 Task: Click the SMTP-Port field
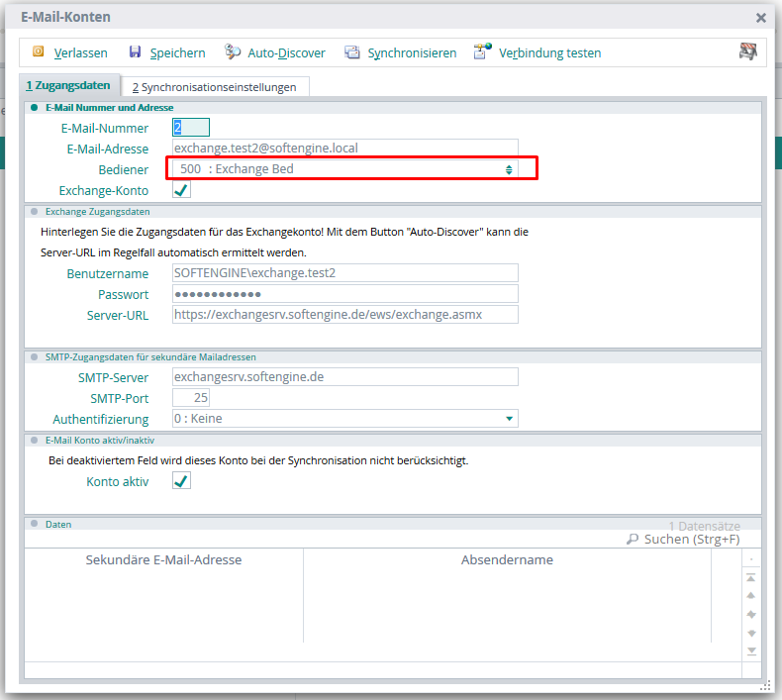(191, 397)
